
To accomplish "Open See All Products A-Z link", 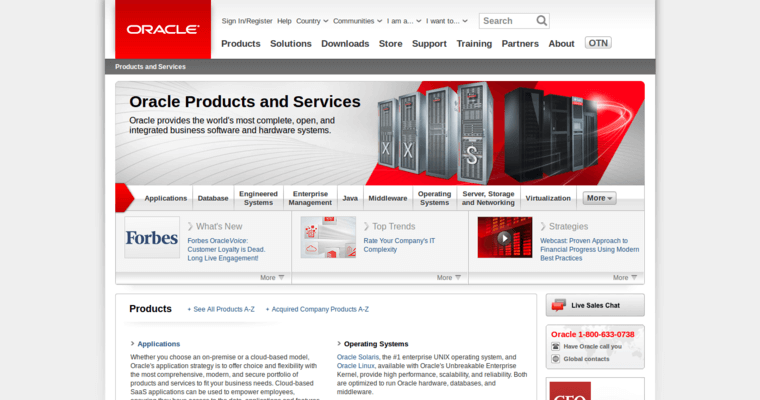I will 223,309.
